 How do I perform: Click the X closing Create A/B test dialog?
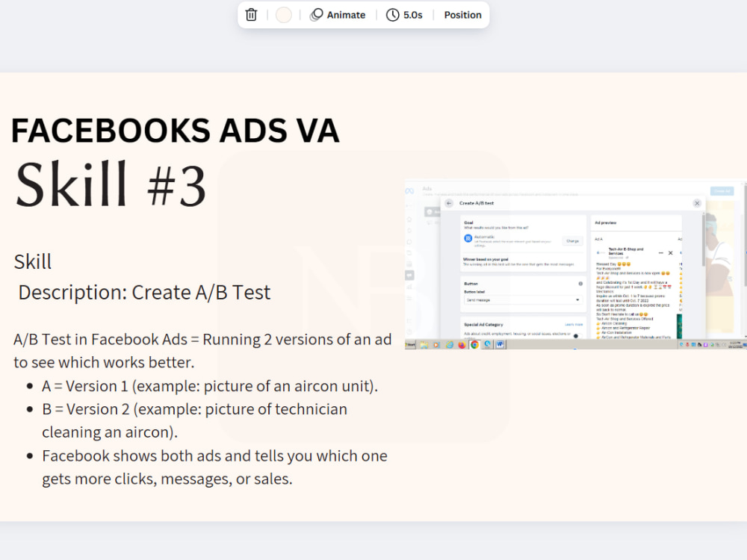click(x=697, y=203)
